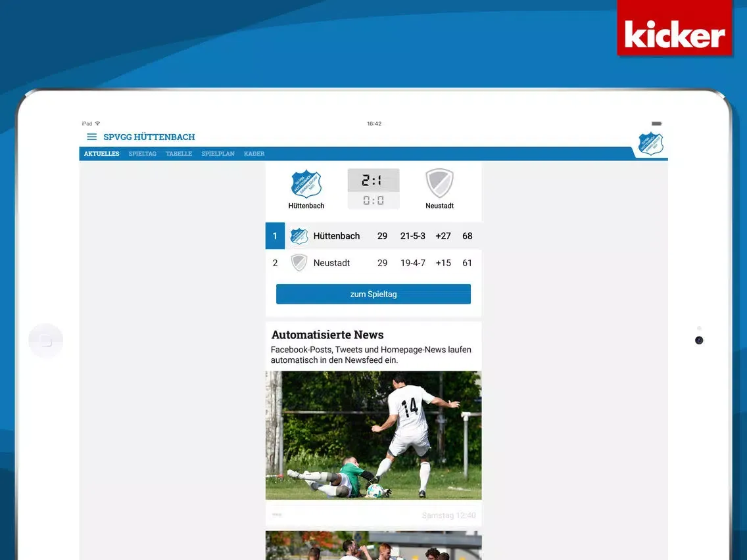Image resolution: width=747 pixels, height=560 pixels.
Task: Tap the 21-5-3 record value
Action: point(412,236)
